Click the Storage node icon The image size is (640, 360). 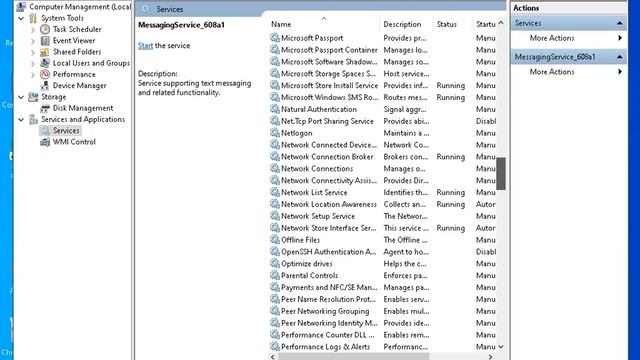pyautogui.click(x=33, y=97)
